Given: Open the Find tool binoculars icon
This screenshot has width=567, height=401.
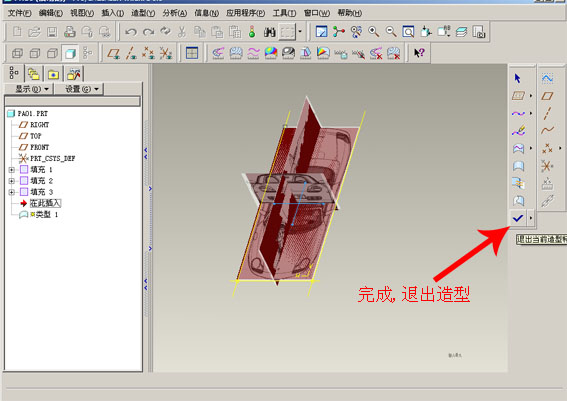Looking at the screenshot, I should [x=269, y=32].
